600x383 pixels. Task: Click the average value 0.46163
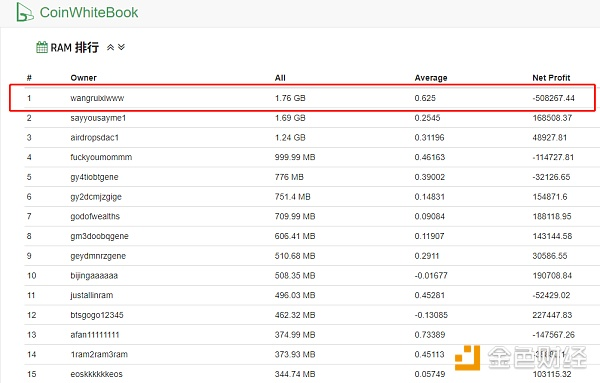[x=430, y=157]
